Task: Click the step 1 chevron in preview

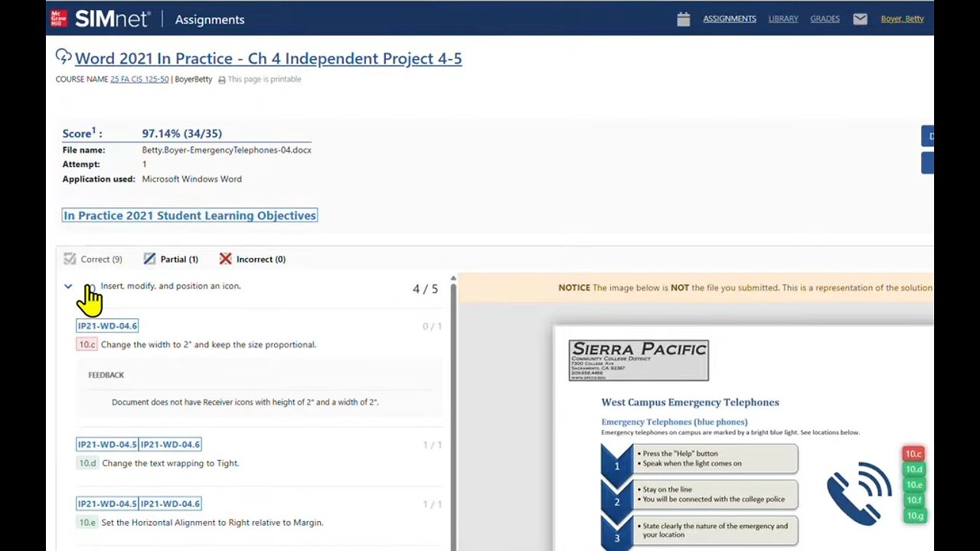Action: [x=617, y=461]
